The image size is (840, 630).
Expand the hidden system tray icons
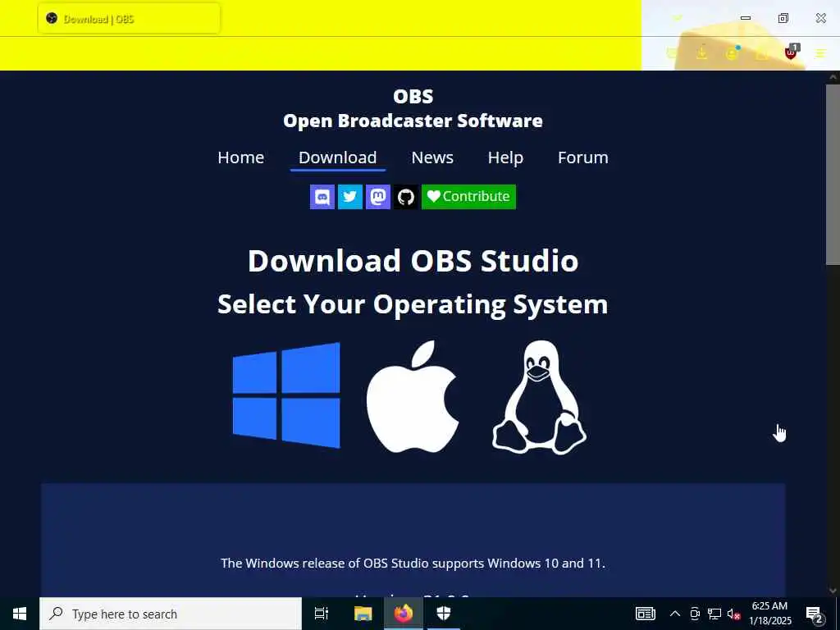[675, 614]
